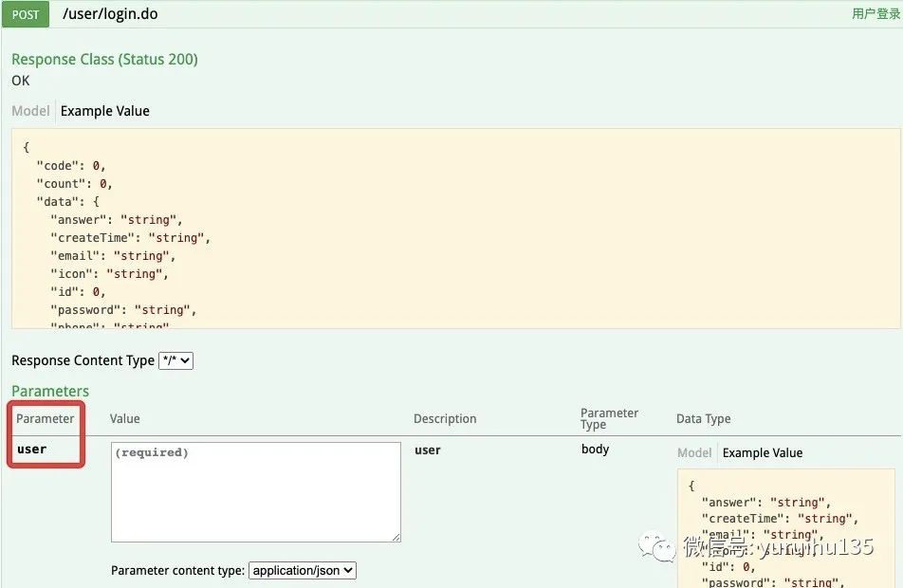
Task: Open the Response Content Type dropdown
Action: pyautogui.click(x=175, y=360)
